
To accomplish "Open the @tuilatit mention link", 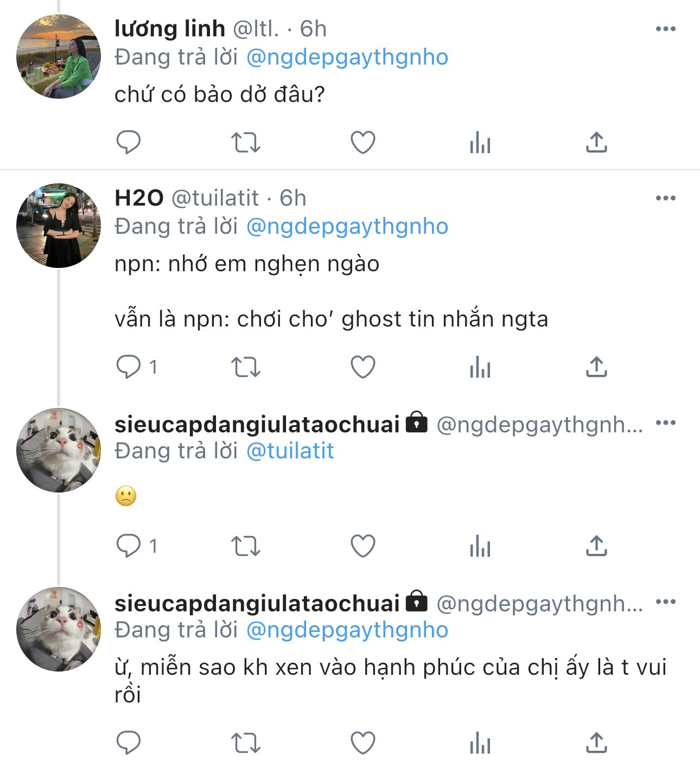I will (x=290, y=451).
